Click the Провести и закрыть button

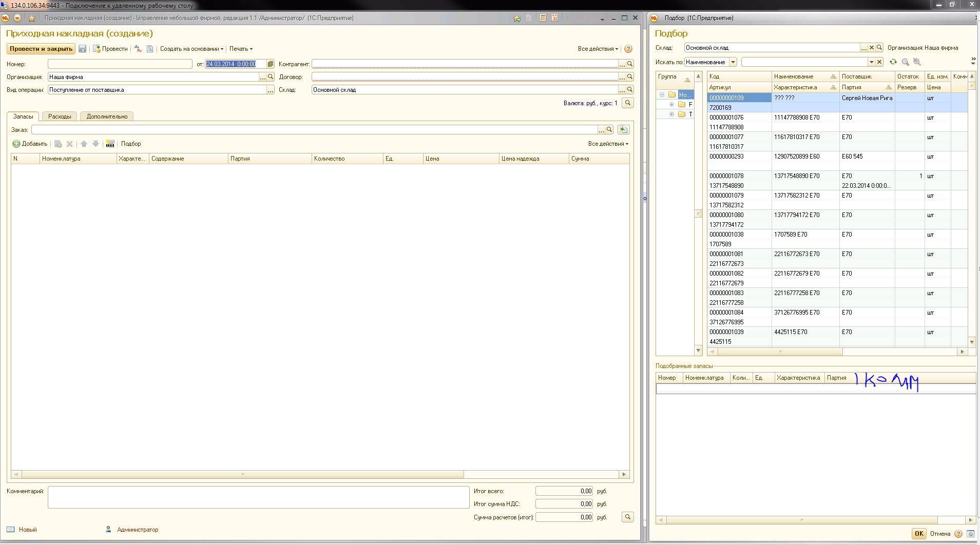pyautogui.click(x=41, y=49)
